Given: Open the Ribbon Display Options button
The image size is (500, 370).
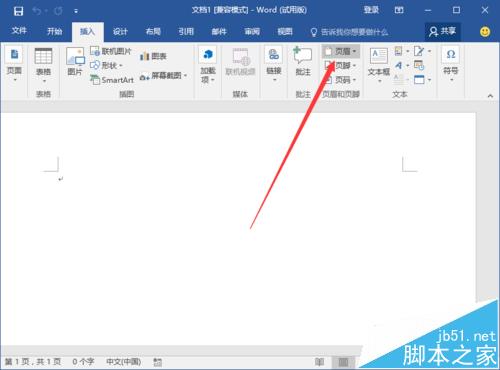Looking at the screenshot, I should click(x=399, y=10).
